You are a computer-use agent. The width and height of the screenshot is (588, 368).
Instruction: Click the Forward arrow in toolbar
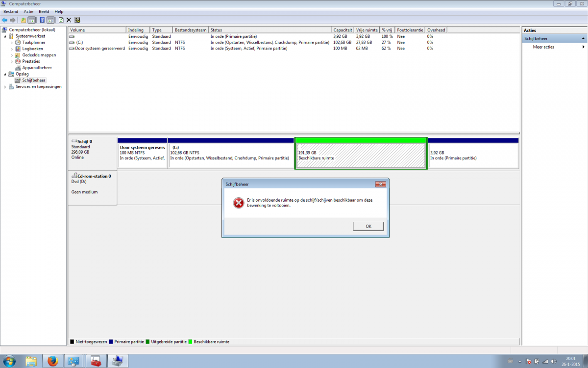(12, 20)
